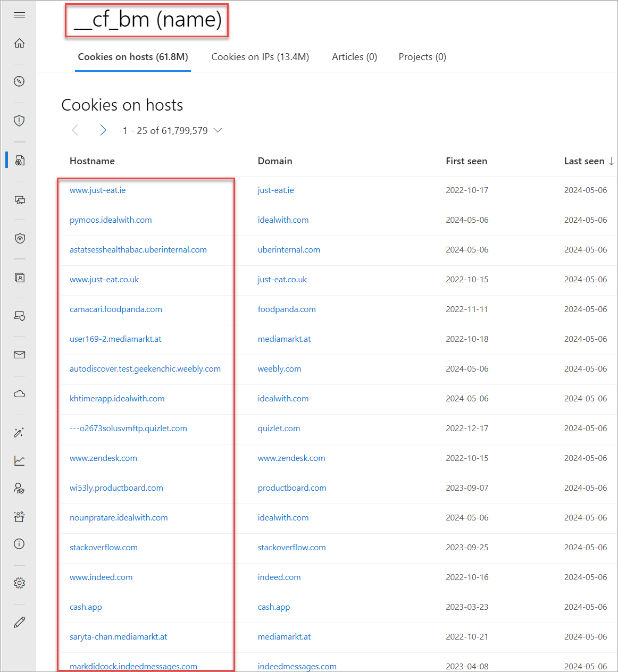Open hostname astatsesshealthabac.uberinternal.com
The width and height of the screenshot is (618, 672).
point(138,250)
